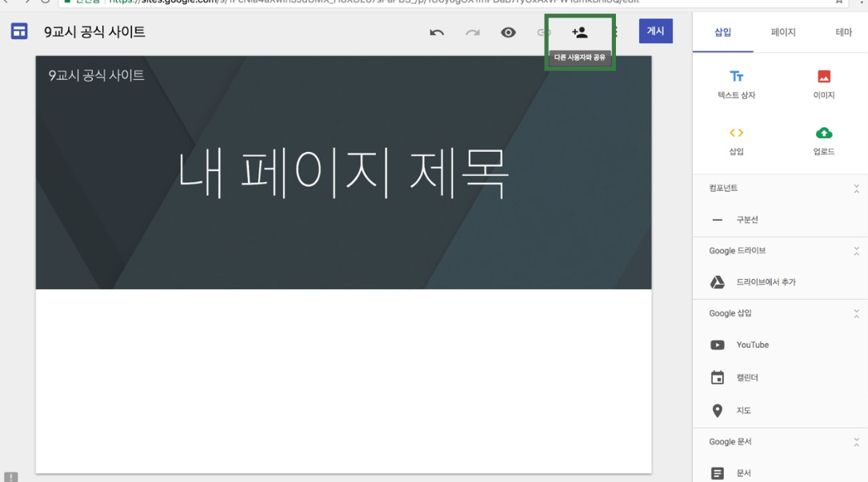Bookmark this page with the star icon

[839, 2]
